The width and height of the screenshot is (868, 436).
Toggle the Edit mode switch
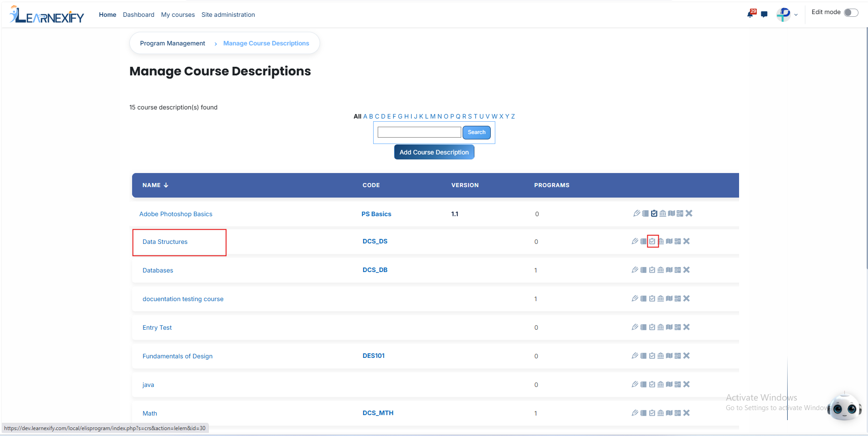coord(851,13)
